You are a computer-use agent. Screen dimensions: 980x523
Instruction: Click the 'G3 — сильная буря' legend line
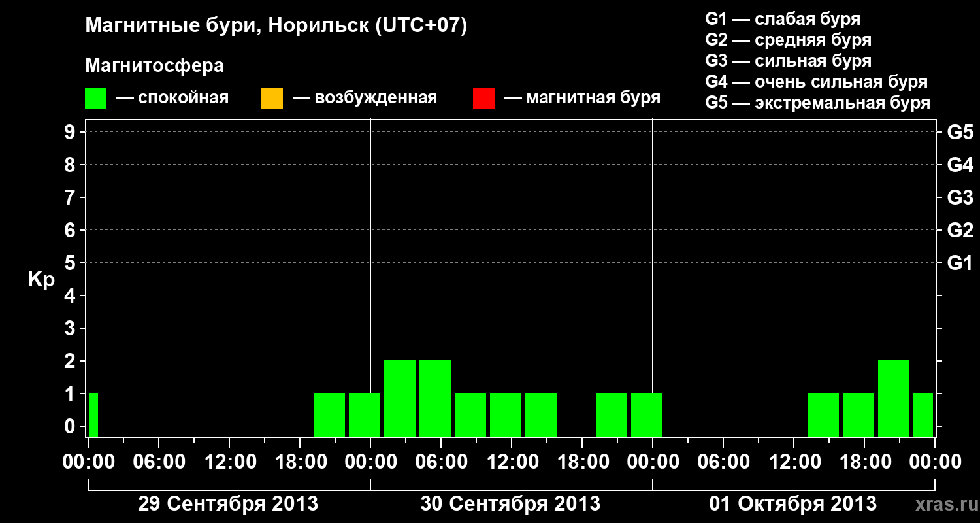coord(789,61)
